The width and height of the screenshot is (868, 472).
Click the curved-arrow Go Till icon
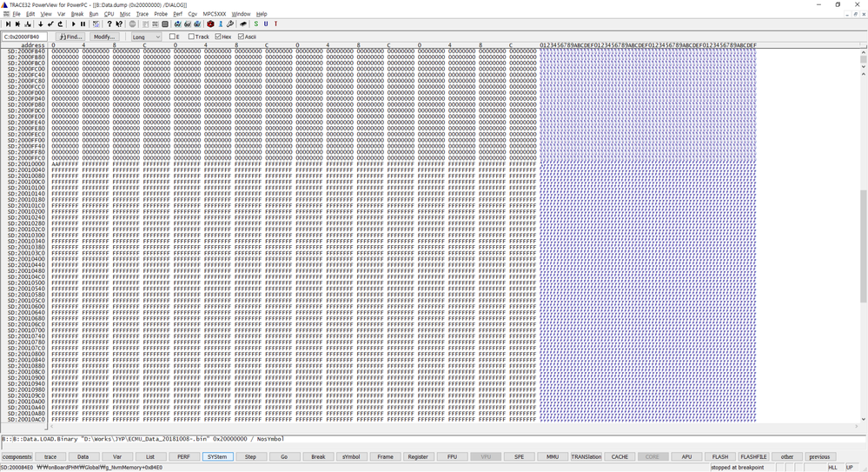(x=60, y=23)
